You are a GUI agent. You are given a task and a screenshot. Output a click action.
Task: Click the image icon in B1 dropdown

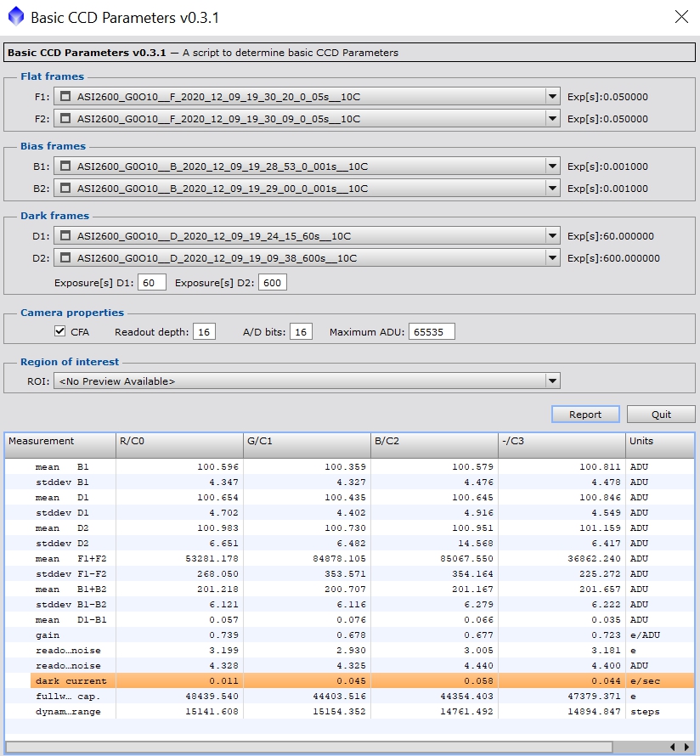click(x=65, y=166)
